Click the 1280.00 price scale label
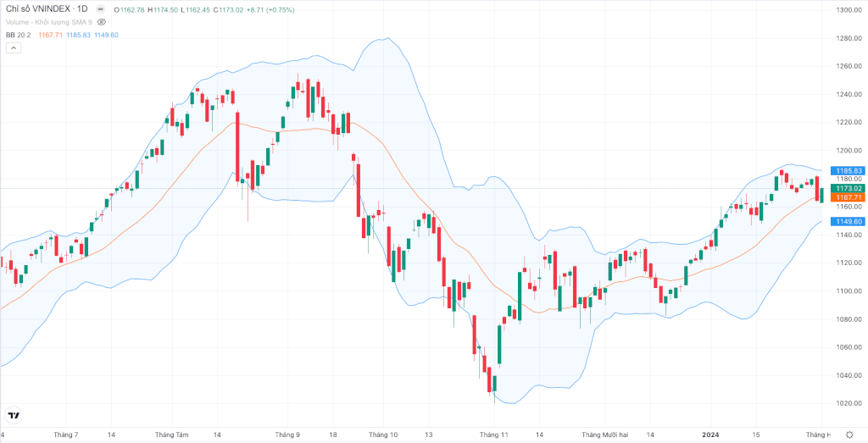 point(849,38)
